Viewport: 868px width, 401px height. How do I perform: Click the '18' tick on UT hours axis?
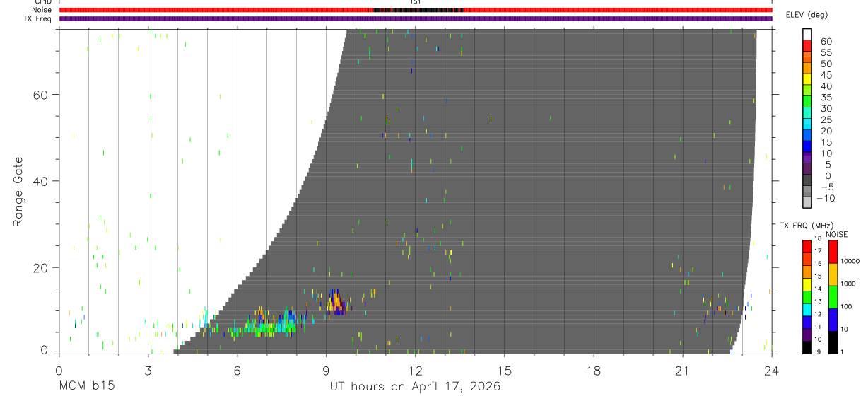[x=593, y=371]
